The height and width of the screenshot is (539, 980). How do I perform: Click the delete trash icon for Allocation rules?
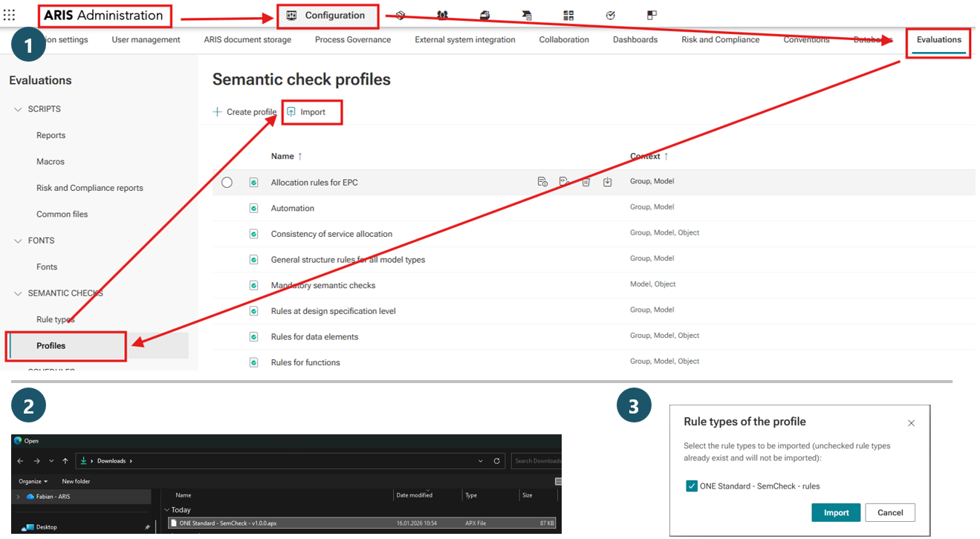(585, 182)
